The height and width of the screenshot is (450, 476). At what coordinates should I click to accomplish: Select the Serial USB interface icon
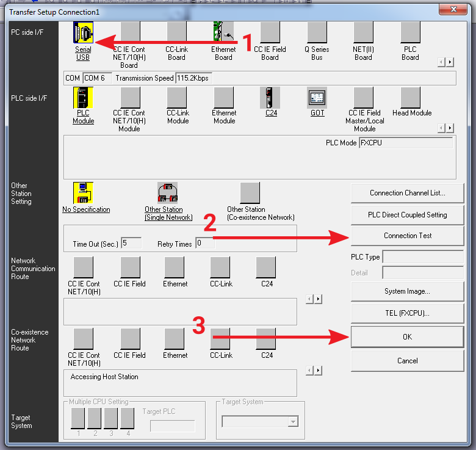coord(83,32)
